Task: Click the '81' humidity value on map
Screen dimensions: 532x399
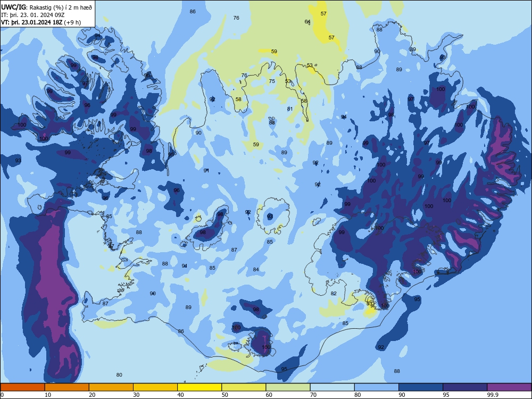Action: point(290,109)
